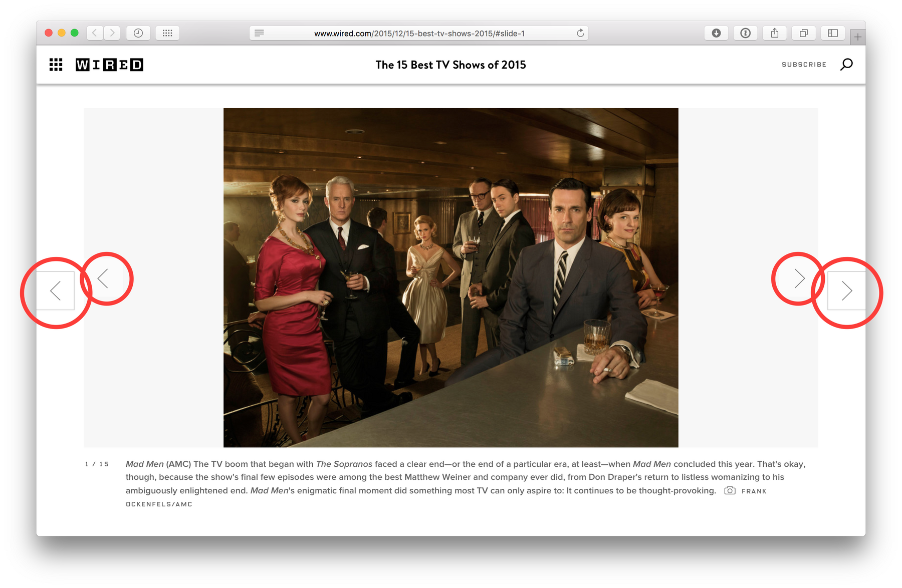This screenshot has width=902, height=588.
Task: Open Reader view icon in address bar
Action: [259, 33]
